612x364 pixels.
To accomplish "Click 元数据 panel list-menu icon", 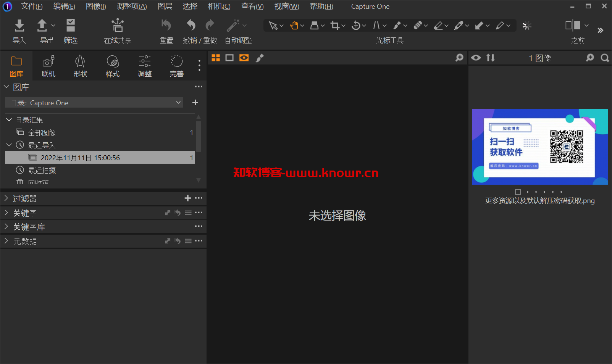I will 188,241.
